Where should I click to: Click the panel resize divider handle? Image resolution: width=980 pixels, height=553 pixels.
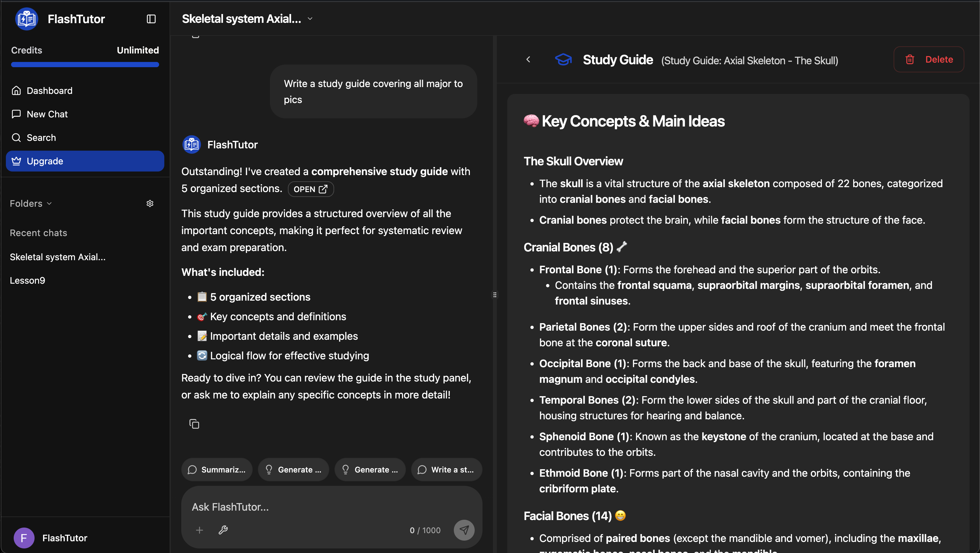pos(495,294)
